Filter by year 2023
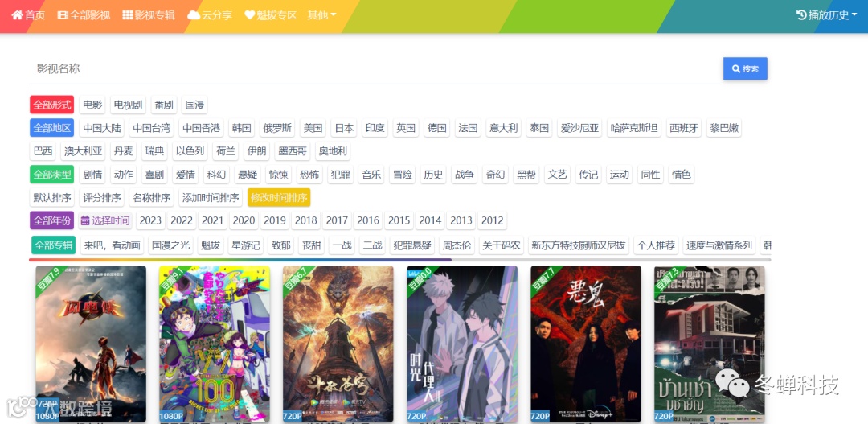Screen dimensions: 868x424 (x=150, y=220)
